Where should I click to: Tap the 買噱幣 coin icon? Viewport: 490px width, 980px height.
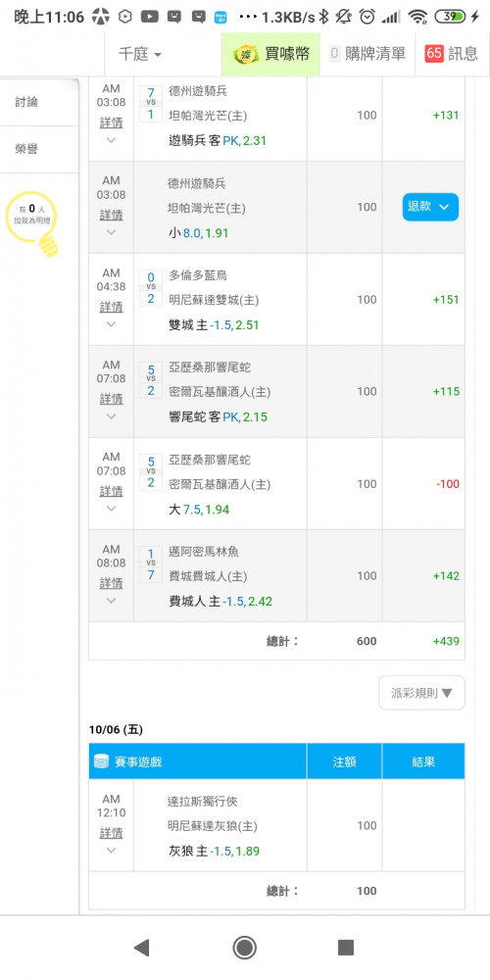click(x=246, y=54)
